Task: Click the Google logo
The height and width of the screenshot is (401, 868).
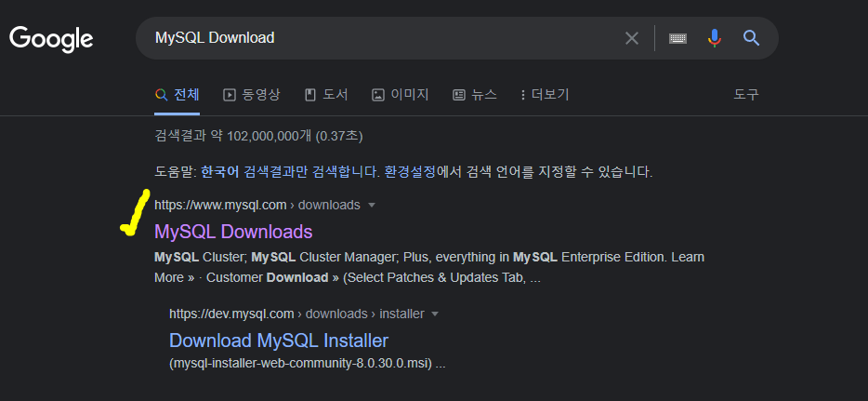Action: pyautogui.click(x=51, y=39)
